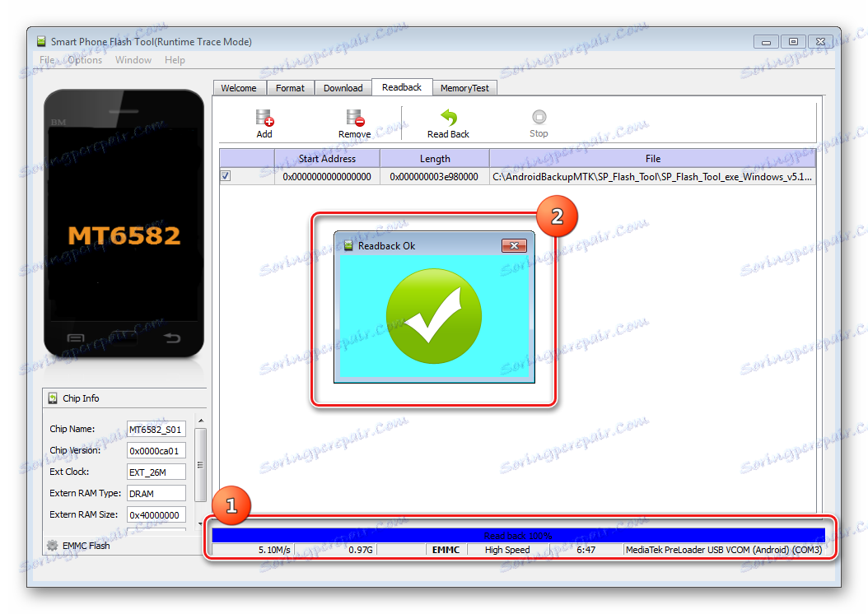This screenshot has width=868, height=614.
Task: Click the EMMC Flash gear icon
Action: 53,546
